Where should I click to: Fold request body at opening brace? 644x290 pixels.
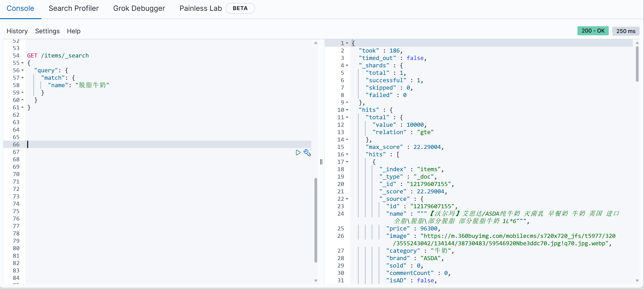pyautogui.click(x=22, y=63)
